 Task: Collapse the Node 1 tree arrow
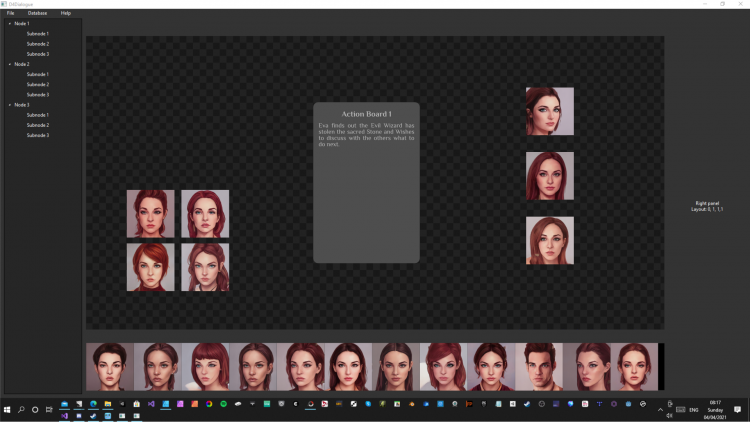10,23
